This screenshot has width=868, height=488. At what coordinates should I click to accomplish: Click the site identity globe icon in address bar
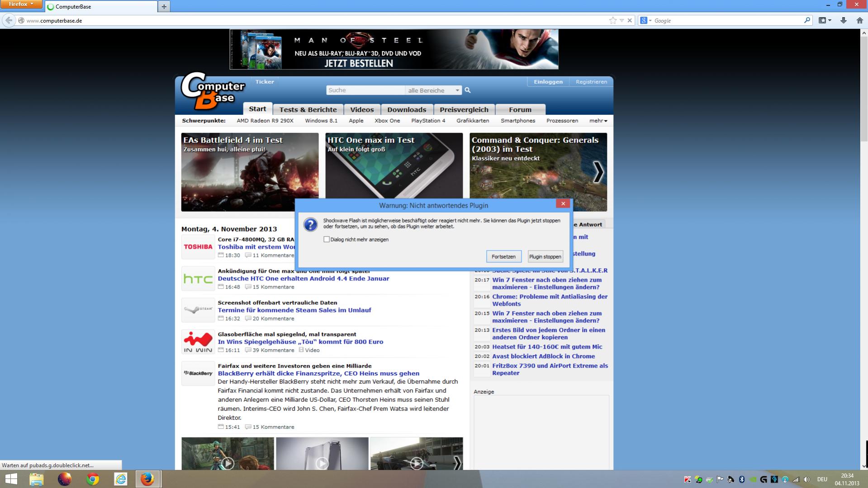pos(21,20)
